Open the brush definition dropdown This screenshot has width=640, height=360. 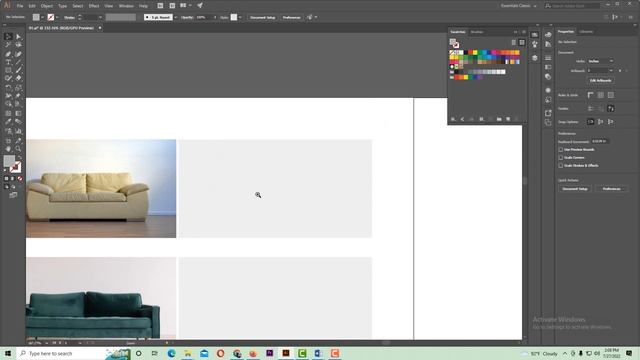175,17
